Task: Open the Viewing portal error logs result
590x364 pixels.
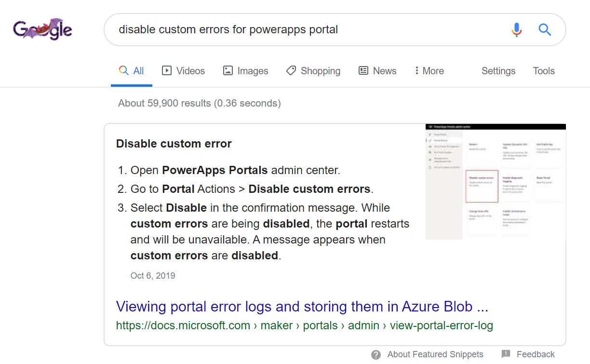Action: [x=302, y=307]
